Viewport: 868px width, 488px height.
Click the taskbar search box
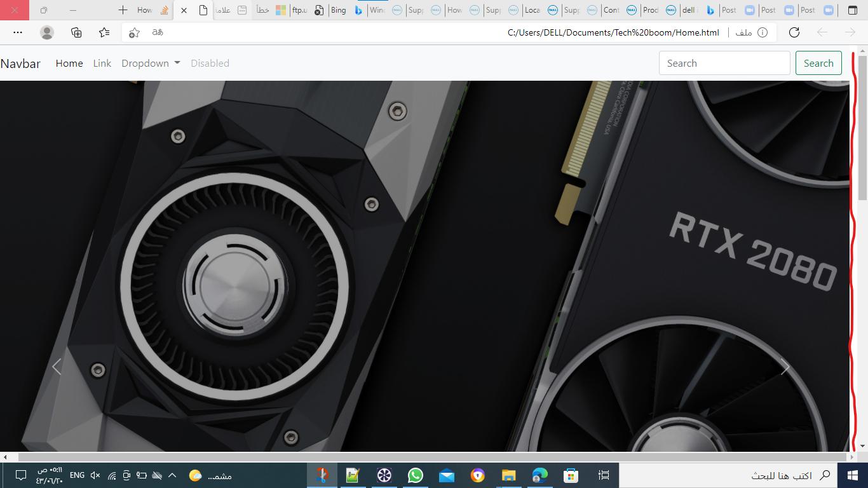pos(728,475)
